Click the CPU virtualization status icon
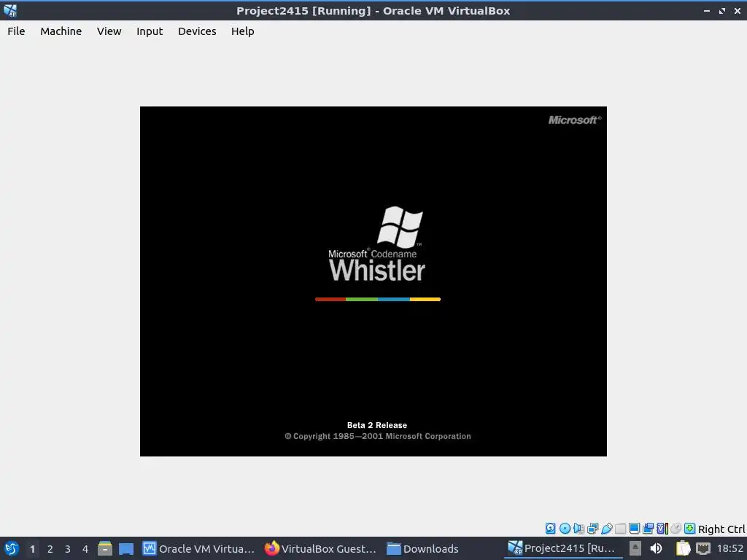The image size is (747, 560). 662,528
